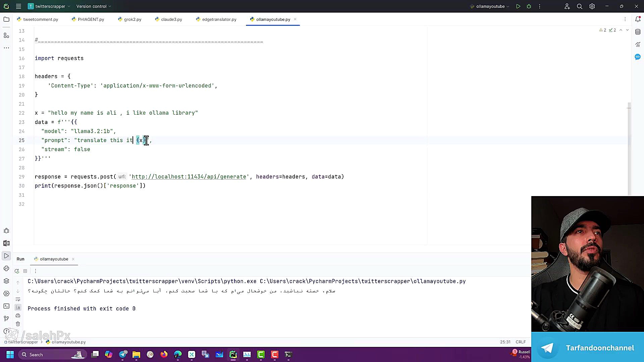Switch to the grok2.py tab
This screenshot has width=644, height=362.
132,19
